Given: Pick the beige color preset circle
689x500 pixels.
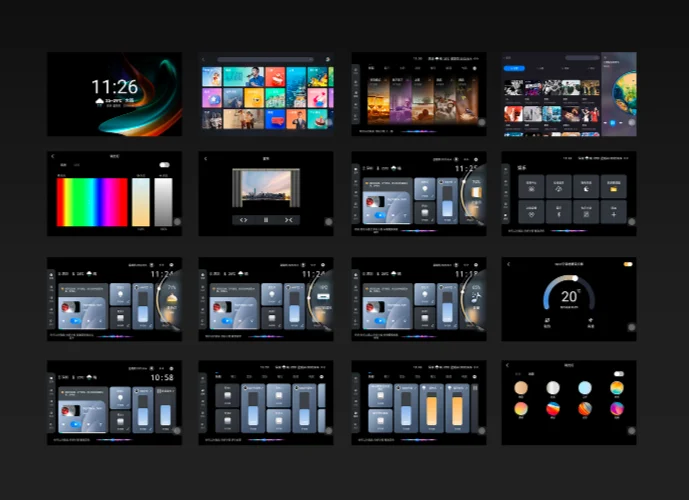Looking at the screenshot, I should click(521, 388).
